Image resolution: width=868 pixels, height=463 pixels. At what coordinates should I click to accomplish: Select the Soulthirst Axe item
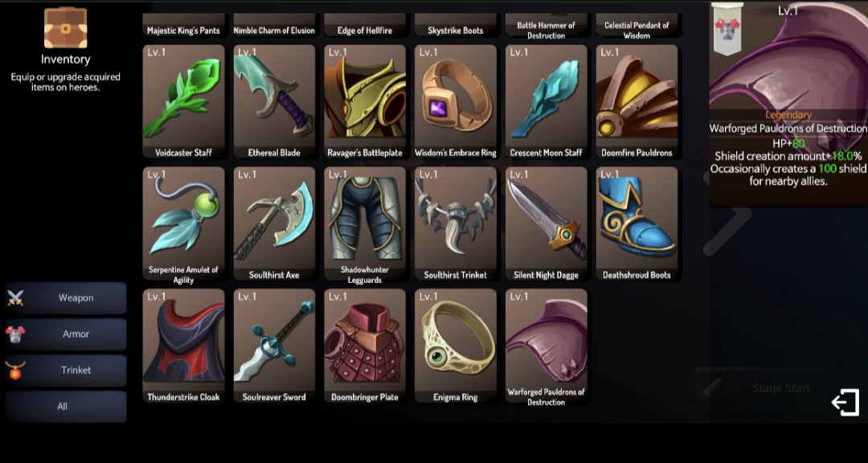coord(274,223)
